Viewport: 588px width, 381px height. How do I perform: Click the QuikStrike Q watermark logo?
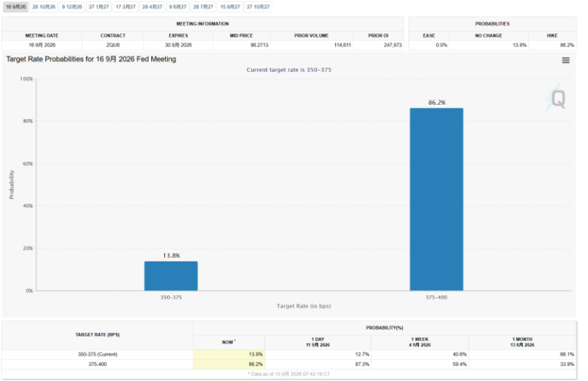click(555, 99)
